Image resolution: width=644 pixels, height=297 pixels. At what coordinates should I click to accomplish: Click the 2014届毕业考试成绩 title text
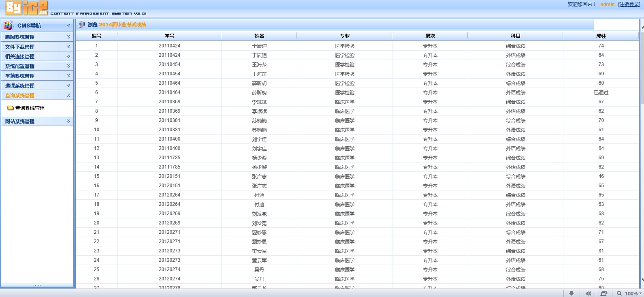coord(122,25)
